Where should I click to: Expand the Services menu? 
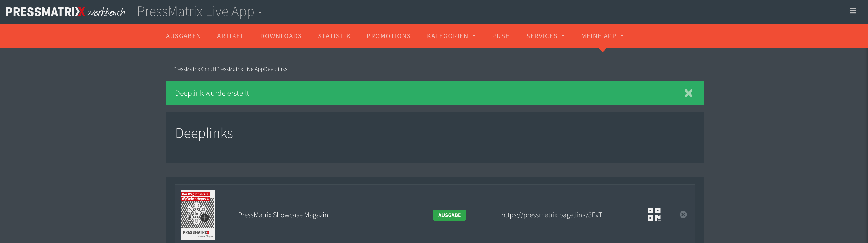tap(545, 36)
